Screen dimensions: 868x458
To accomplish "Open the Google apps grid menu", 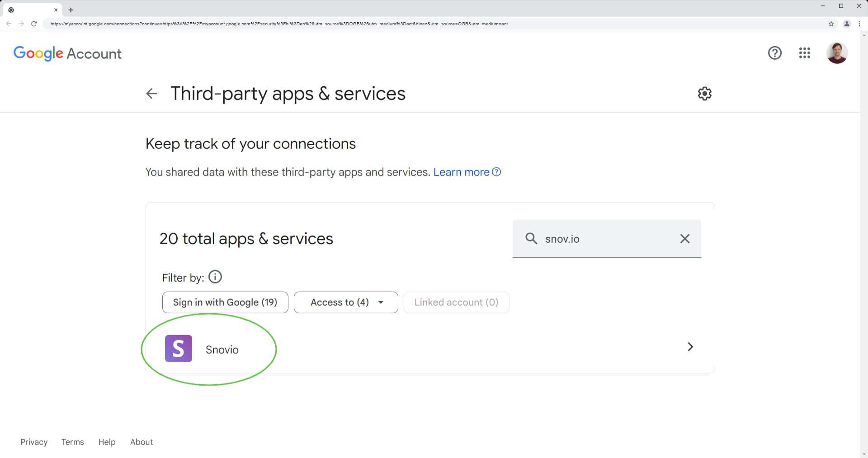I will pyautogui.click(x=804, y=53).
